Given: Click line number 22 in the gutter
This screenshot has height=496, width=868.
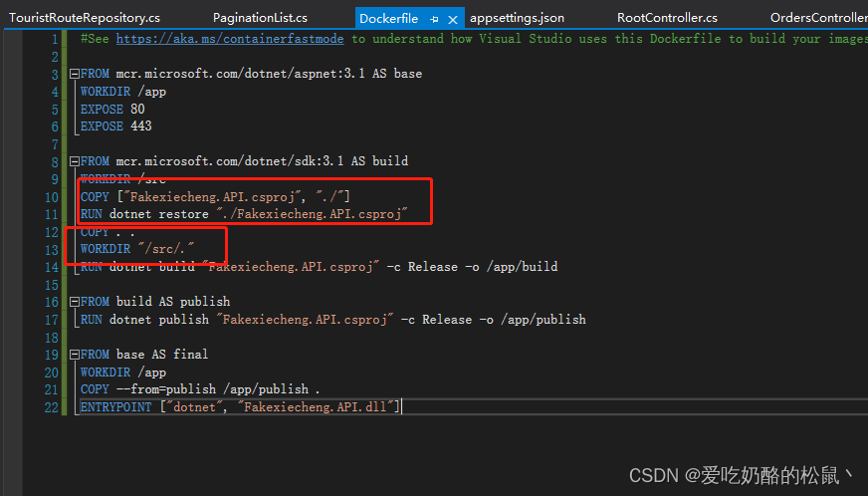Looking at the screenshot, I should pyautogui.click(x=52, y=408).
